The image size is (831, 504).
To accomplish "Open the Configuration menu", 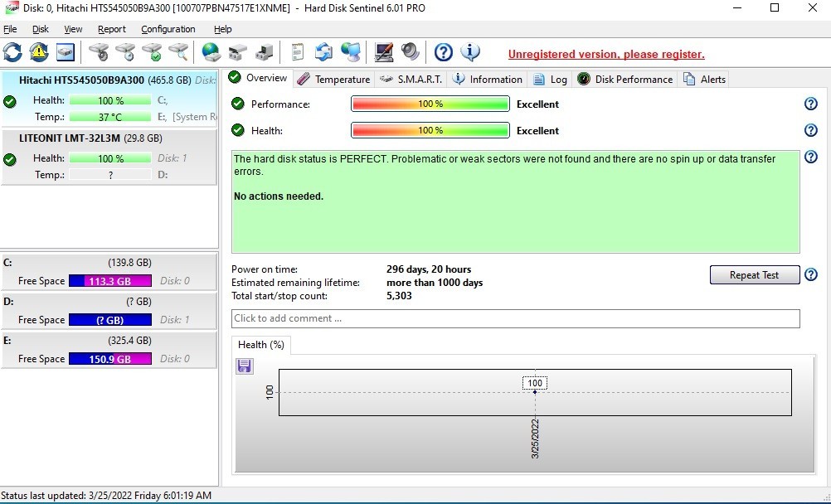I will tap(168, 29).
